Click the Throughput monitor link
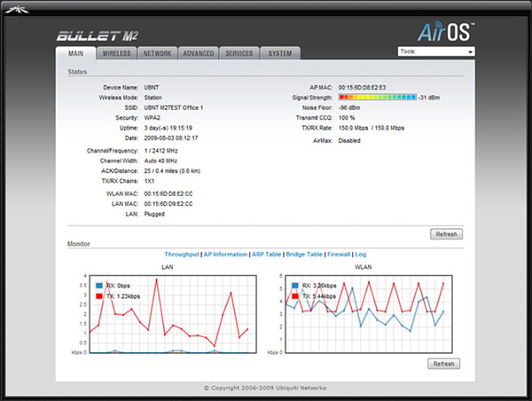Screen dimensions: 532x401 point(181,255)
